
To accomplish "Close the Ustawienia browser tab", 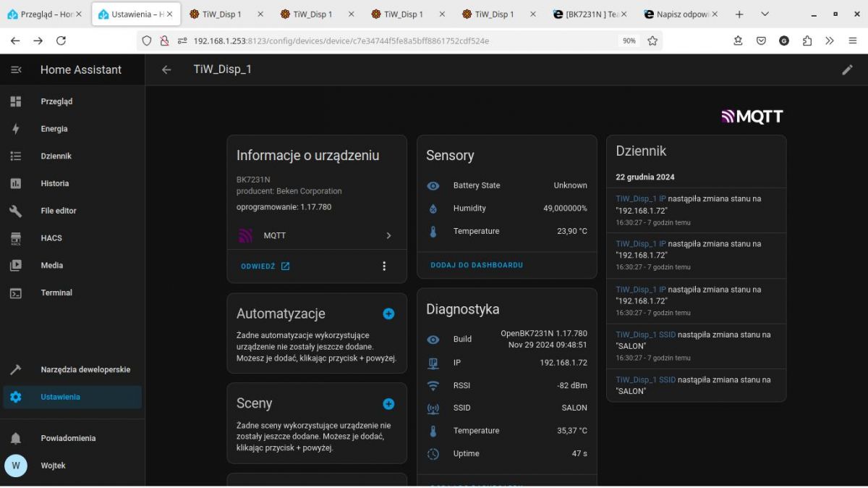I will tap(169, 14).
